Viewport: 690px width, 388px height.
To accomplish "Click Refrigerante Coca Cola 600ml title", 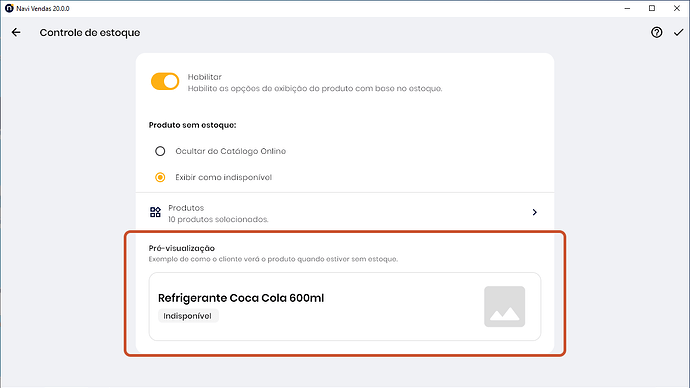I will (x=241, y=298).
